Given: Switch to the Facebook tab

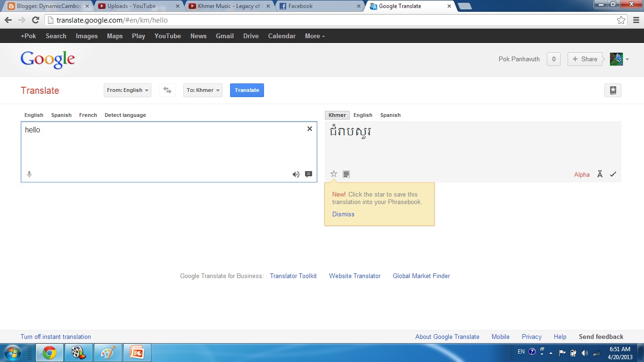Looking at the screenshot, I should pyautogui.click(x=319, y=6).
